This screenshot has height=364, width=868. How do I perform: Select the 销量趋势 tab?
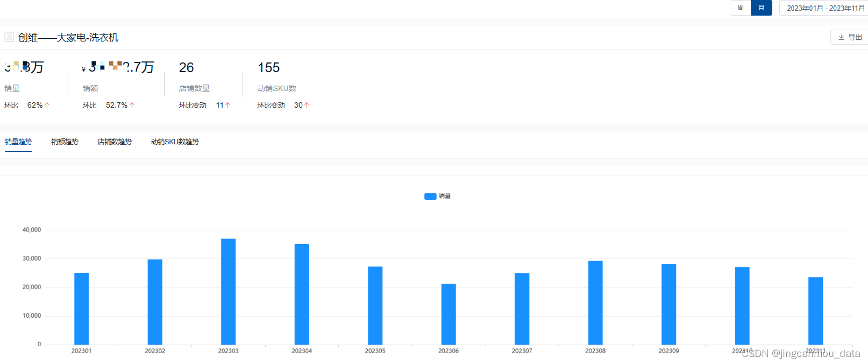18,142
